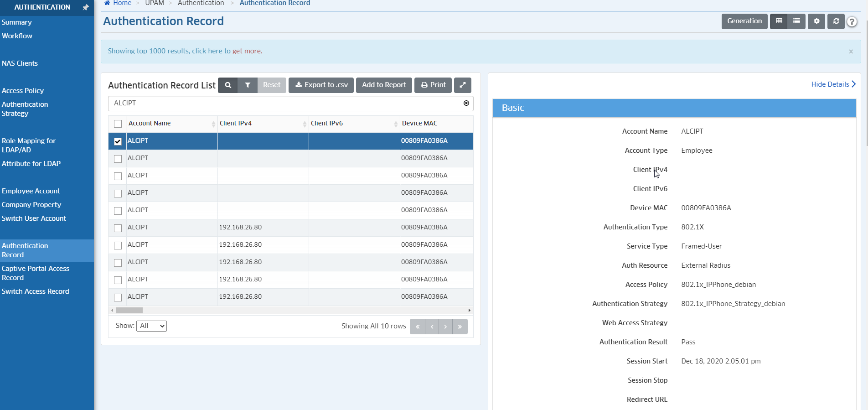The width and height of the screenshot is (868, 410).
Task: Toggle the select-all header checkbox
Action: (x=118, y=124)
